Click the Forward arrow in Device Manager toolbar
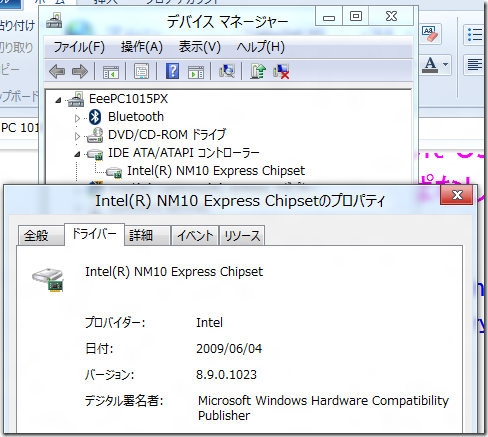 pyautogui.click(x=80, y=71)
